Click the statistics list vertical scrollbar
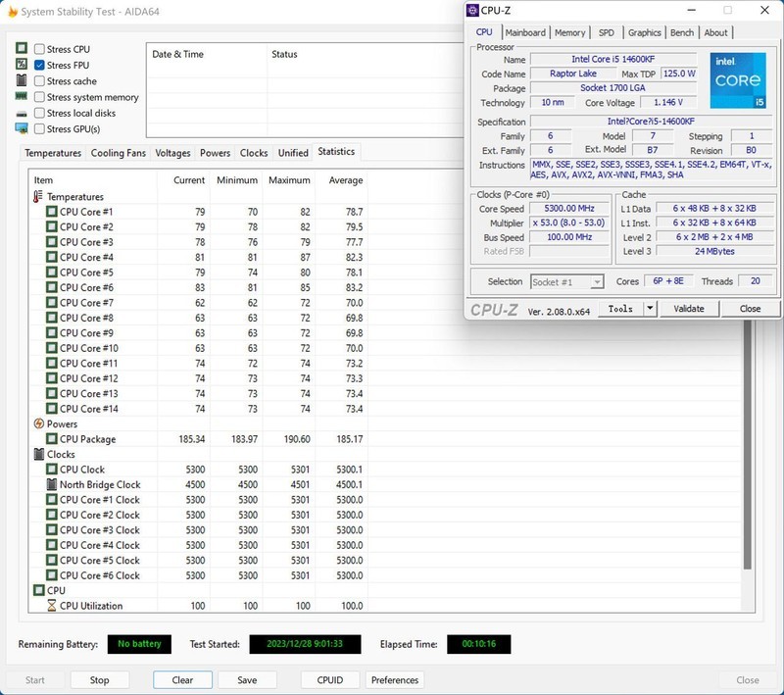The image size is (784, 695). 748,441
